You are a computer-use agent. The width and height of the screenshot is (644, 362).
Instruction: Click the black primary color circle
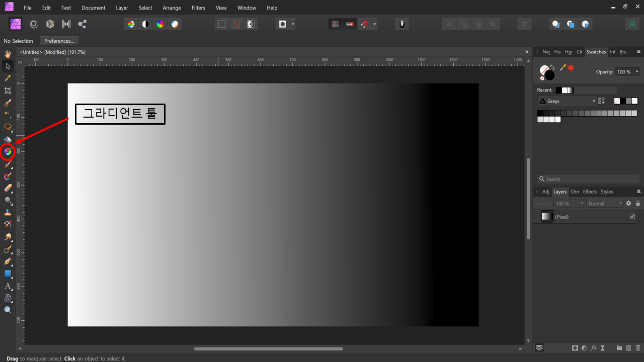pos(549,75)
